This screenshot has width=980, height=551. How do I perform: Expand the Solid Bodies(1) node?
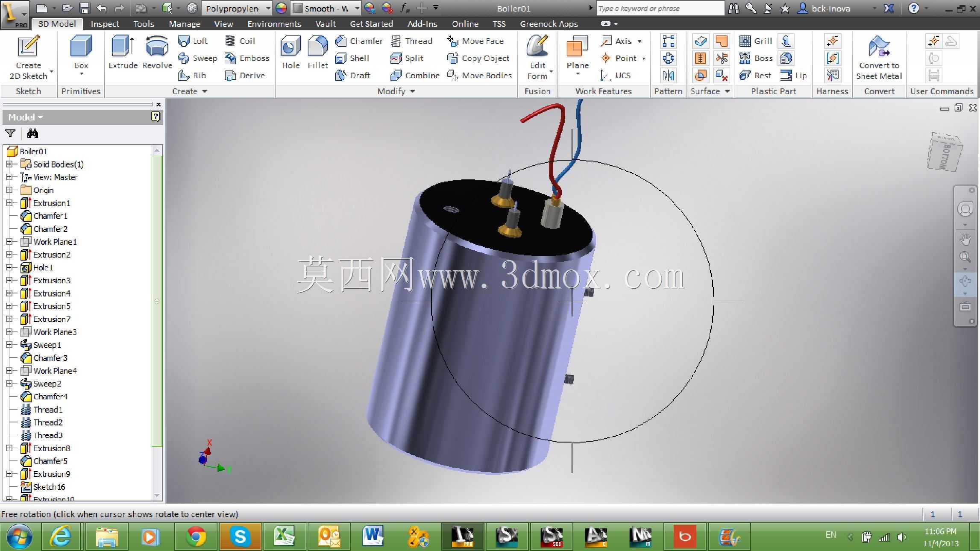tap(9, 164)
